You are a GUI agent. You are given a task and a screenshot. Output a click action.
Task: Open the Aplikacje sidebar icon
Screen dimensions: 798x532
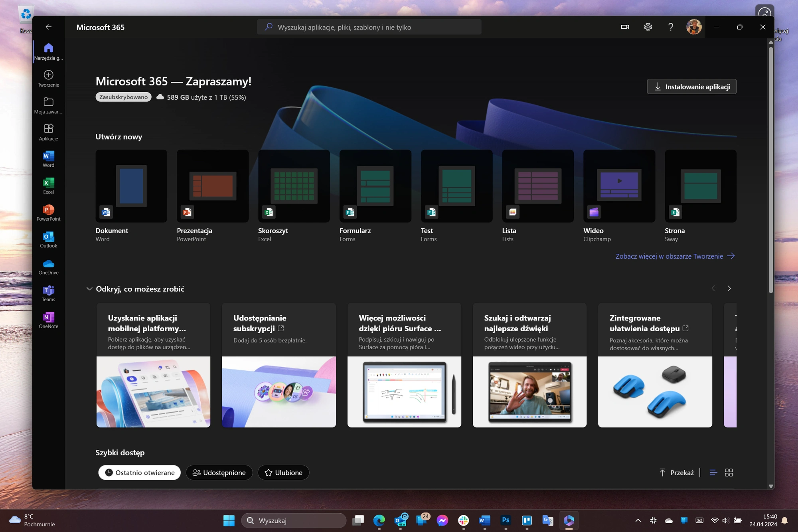pos(48,132)
